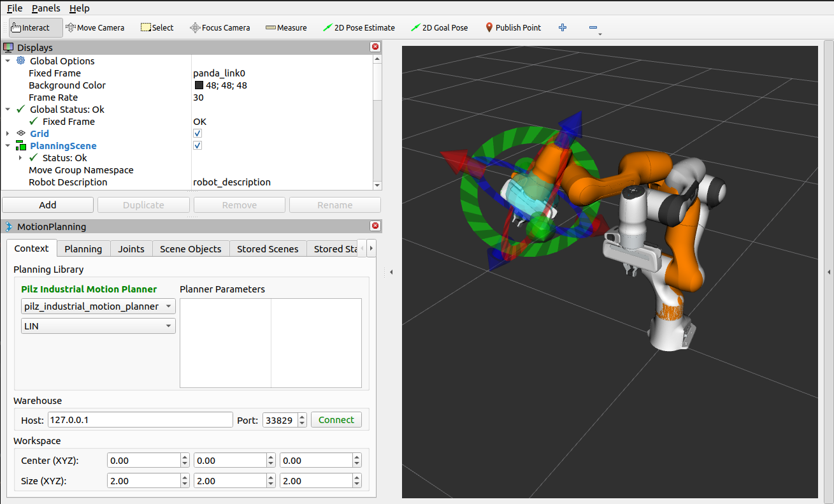The width and height of the screenshot is (834, 504).
Task: Toggle the PlanningScene display checkbox
Action: click(198, 146)
